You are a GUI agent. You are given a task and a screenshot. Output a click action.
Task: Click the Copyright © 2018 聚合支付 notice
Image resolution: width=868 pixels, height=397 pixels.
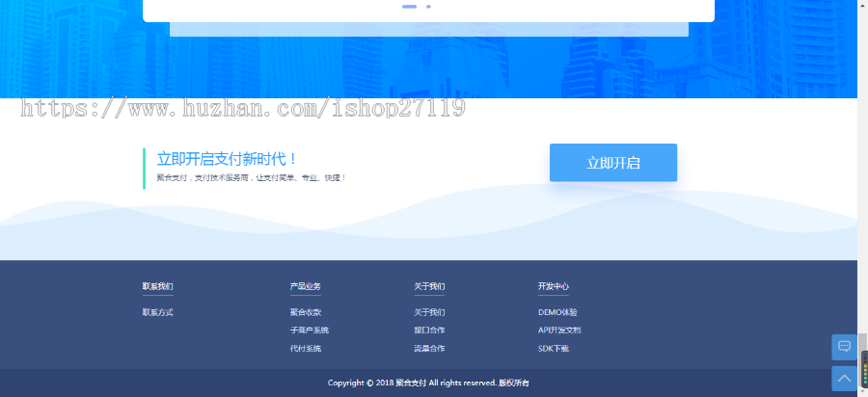coord(428,383)
